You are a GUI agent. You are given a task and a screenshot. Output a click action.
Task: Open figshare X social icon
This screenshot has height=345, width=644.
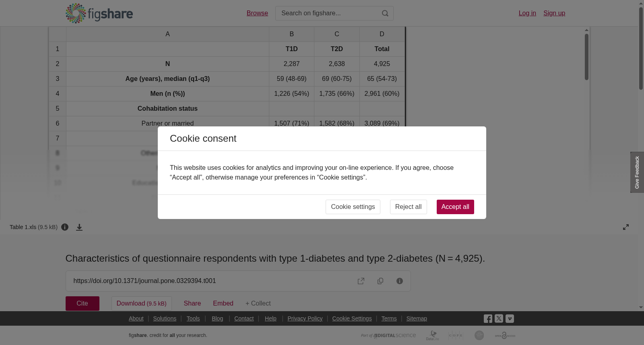point(499,318)
